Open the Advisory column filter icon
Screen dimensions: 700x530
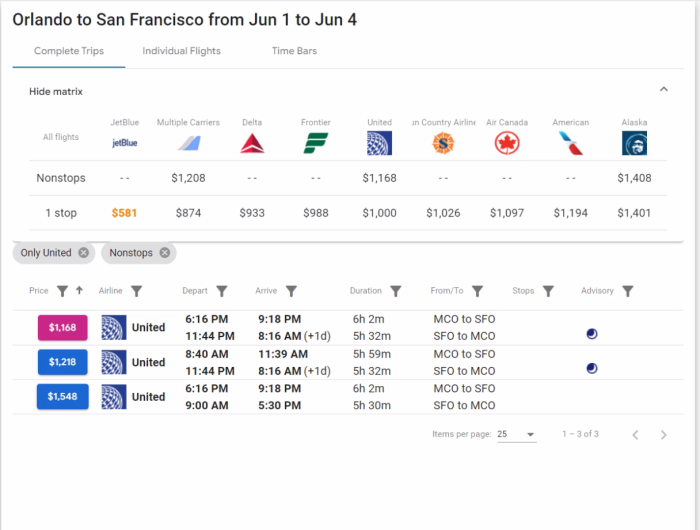pyautogui.click(x=628, y=291)
